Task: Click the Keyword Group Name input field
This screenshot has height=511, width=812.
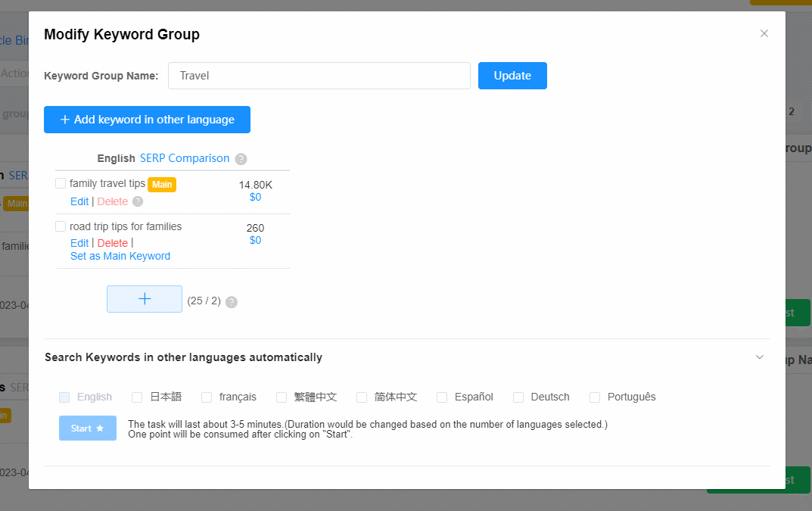Action: 319,76
